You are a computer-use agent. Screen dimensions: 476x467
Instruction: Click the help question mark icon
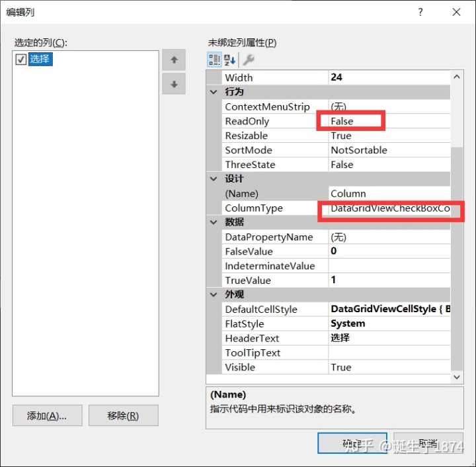click(x=420, y=12)
